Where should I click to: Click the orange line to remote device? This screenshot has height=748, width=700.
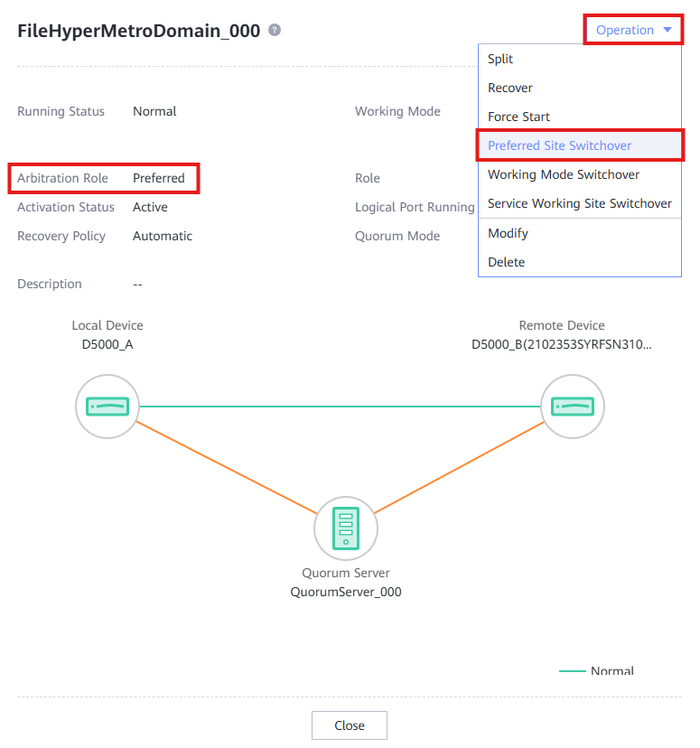pyautogui.click(x=459, y=468)
